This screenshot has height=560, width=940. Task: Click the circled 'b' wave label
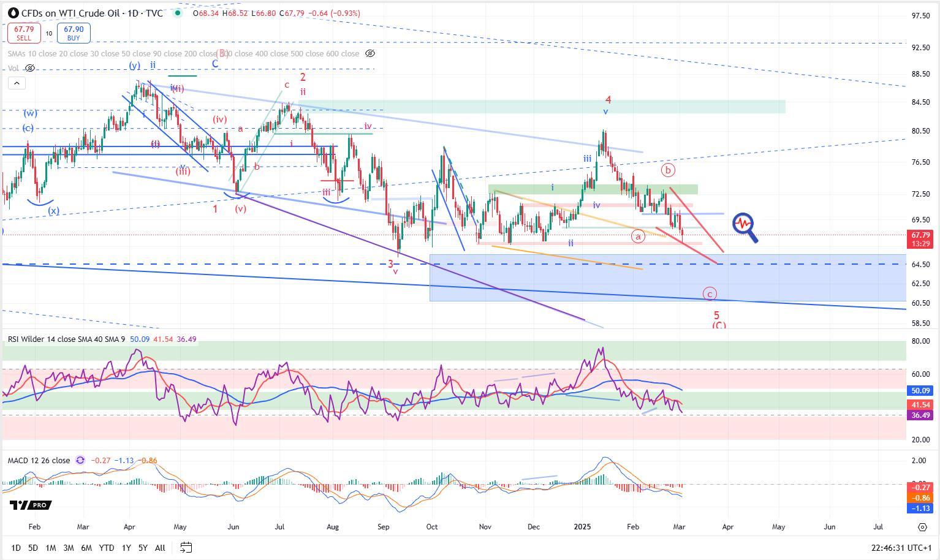coord(668,170)
